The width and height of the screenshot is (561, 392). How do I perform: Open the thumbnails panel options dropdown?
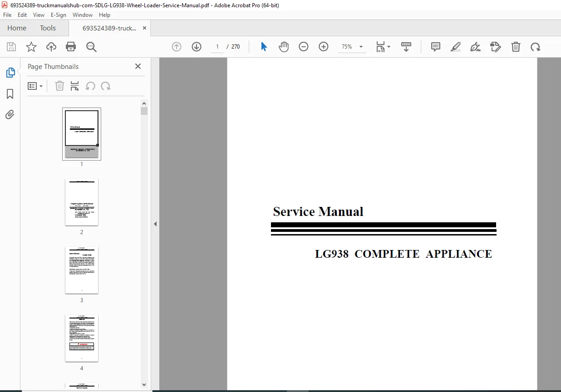(x=35, y=86)
